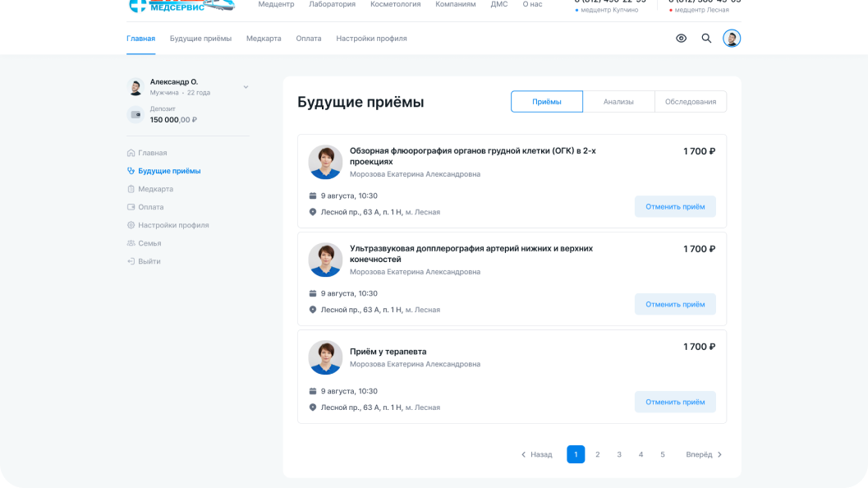Image resolution: width=868 pixels, height=488 pixels.
Task: Open Медкарта in top navigation
Action: coord(264,39)
